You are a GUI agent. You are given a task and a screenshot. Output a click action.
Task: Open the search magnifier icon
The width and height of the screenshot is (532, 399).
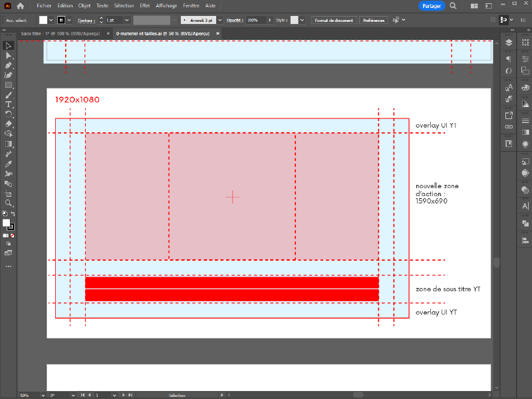click(453, 5)
